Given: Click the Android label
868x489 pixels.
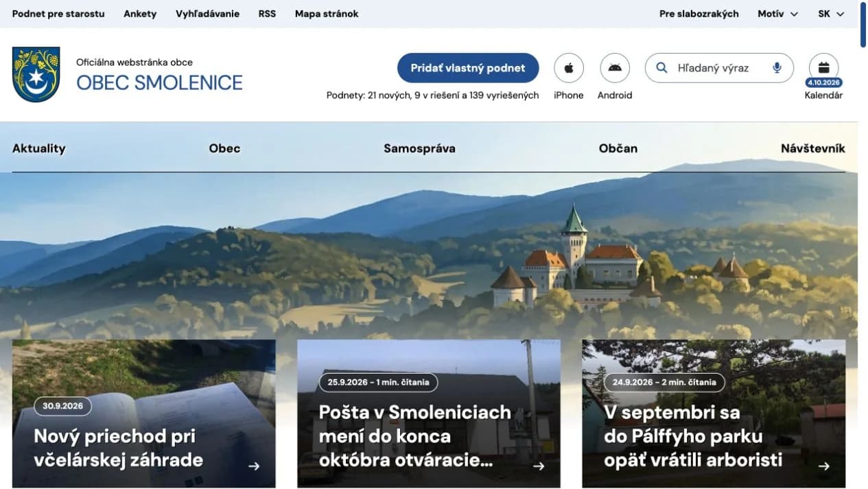Looking at the screenshot, I should click(x=615, y=95).
